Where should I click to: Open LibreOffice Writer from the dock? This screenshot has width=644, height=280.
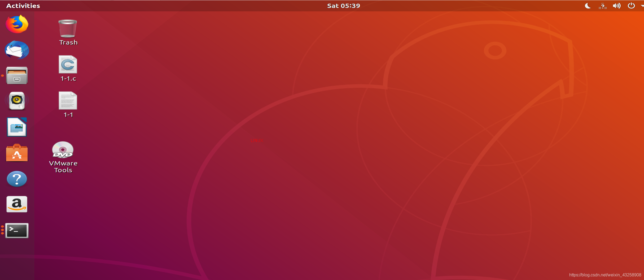pos(17,127)
